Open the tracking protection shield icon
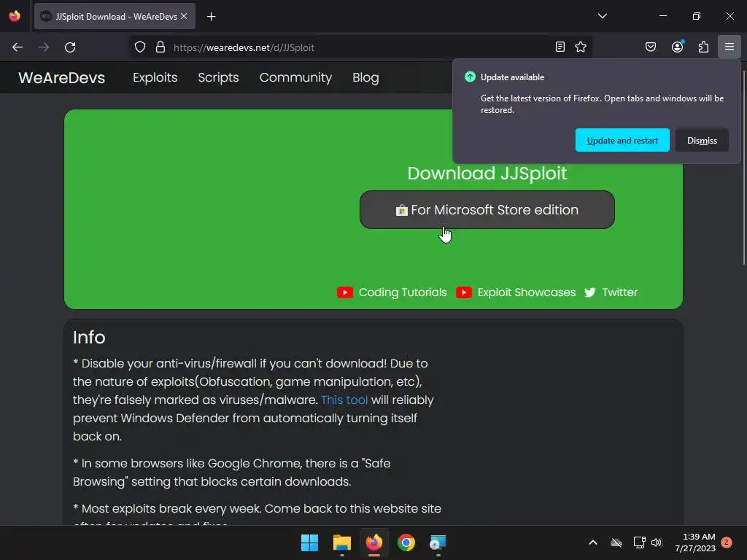The image size is (747, 560). click(x=139, y=47)
